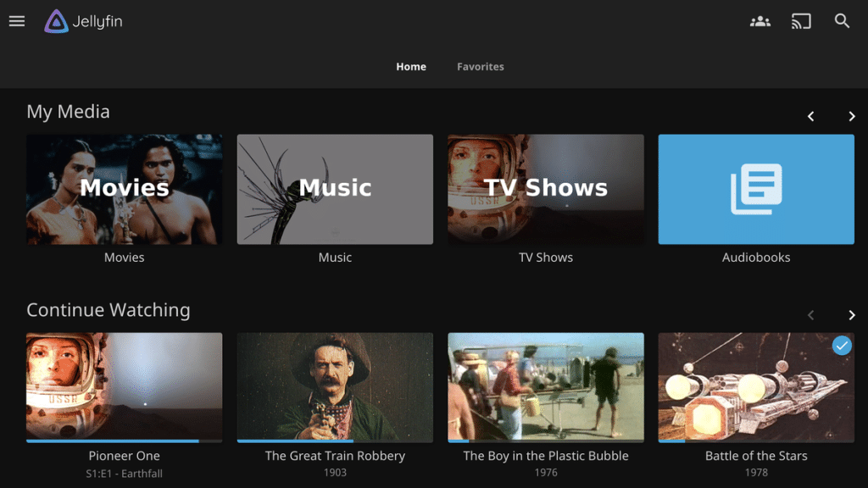Open the SyncPlay group icon
This screenshot has width=868, height=488.
[760, 21]
